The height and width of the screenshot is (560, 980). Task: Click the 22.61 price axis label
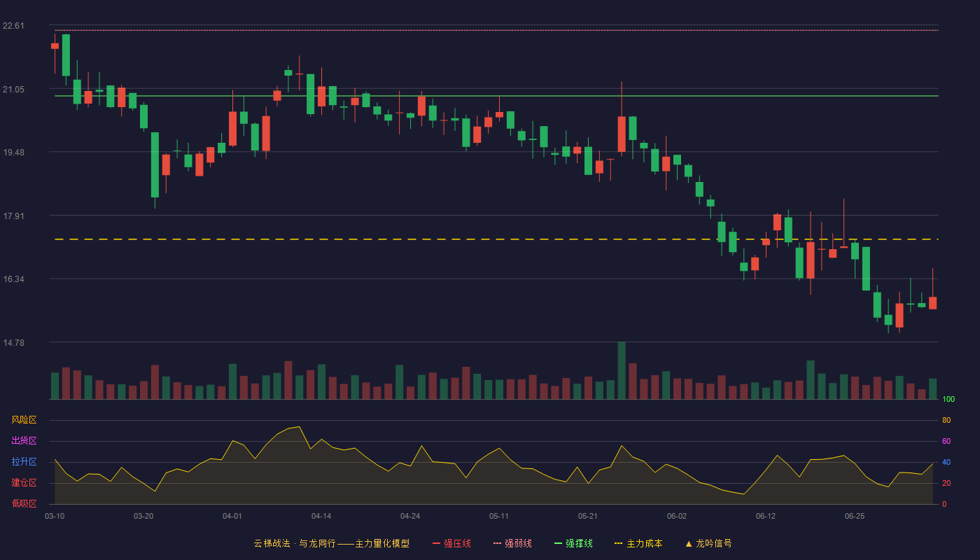pyautogui.click(x=13, y=26)
